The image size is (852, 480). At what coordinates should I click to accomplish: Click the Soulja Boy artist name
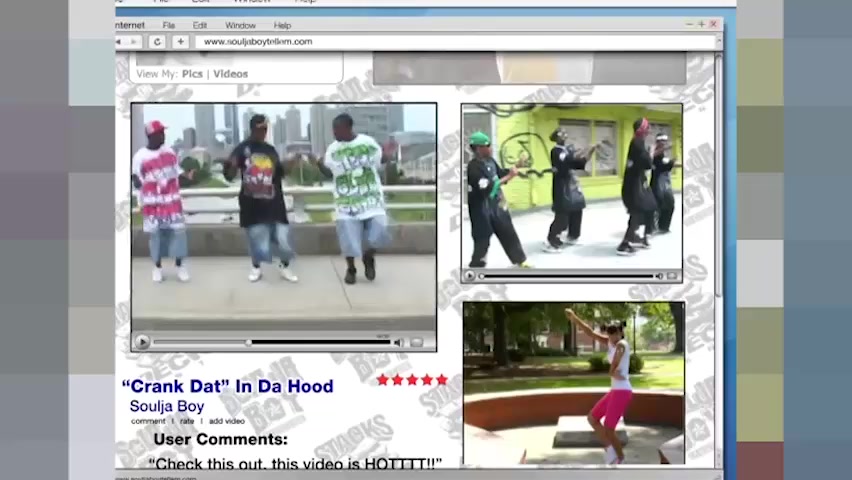click(x=167, y=406)
